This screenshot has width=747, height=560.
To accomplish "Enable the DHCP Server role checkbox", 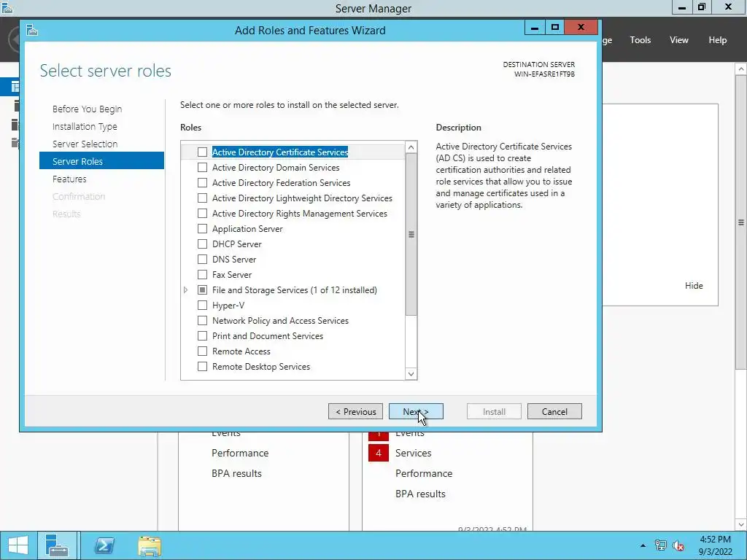I will point(203,244).
